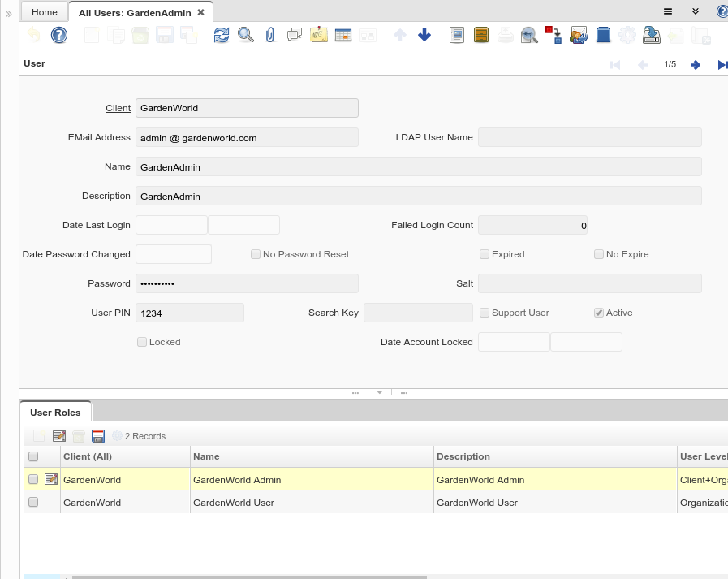Click the Help question mark toolbar icon
This screenshot has height=579, width=728.
[59, 35]
